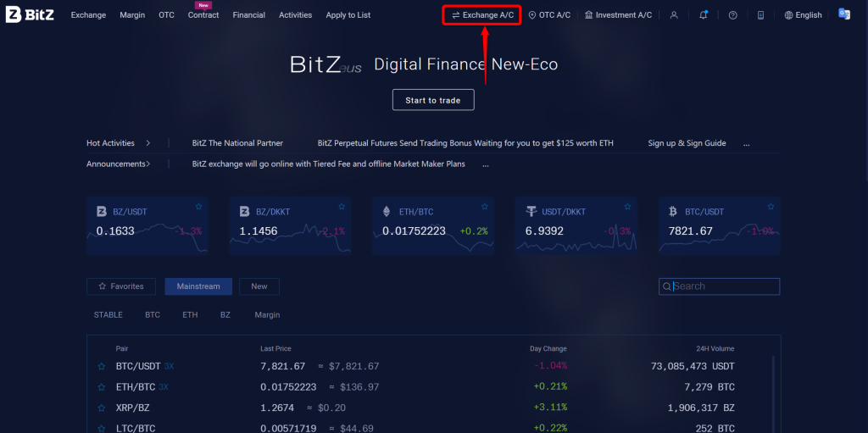Open the Activities menu
The image size is (868, 433).
[x=295, y=15]
